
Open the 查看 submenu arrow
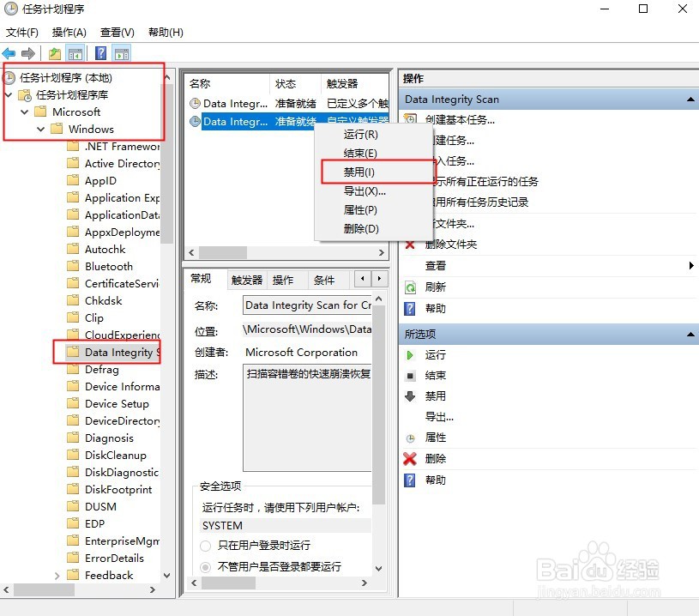(691, 265)
